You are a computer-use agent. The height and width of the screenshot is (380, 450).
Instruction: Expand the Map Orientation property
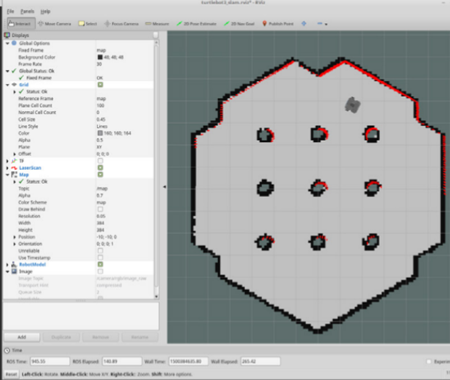click(14, 244)
